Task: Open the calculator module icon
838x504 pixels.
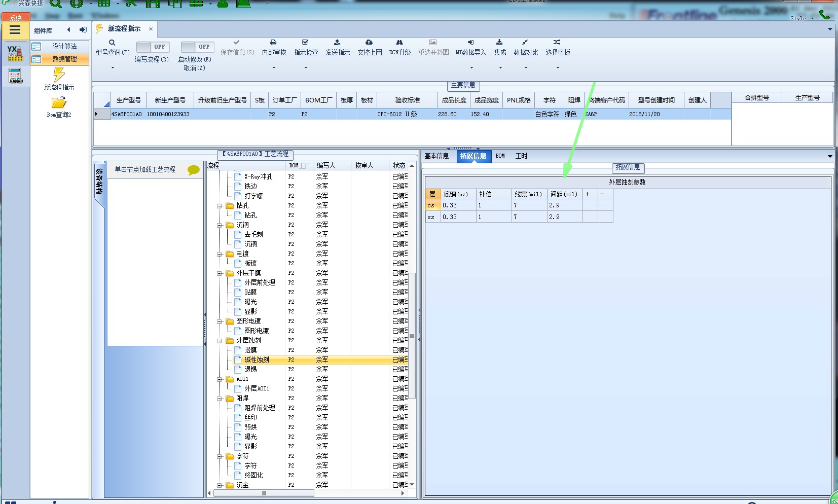Action: coord(15,77)
